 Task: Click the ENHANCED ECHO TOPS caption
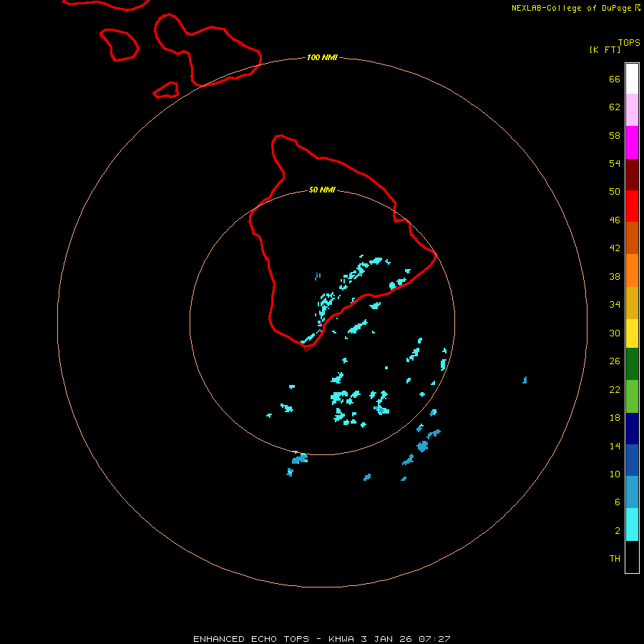click(x=251, y=639)
